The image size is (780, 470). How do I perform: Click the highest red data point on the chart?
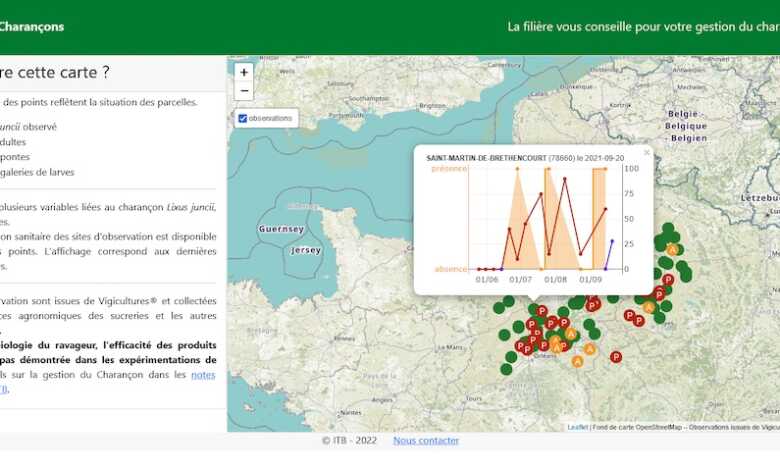(x=564, y=179)
